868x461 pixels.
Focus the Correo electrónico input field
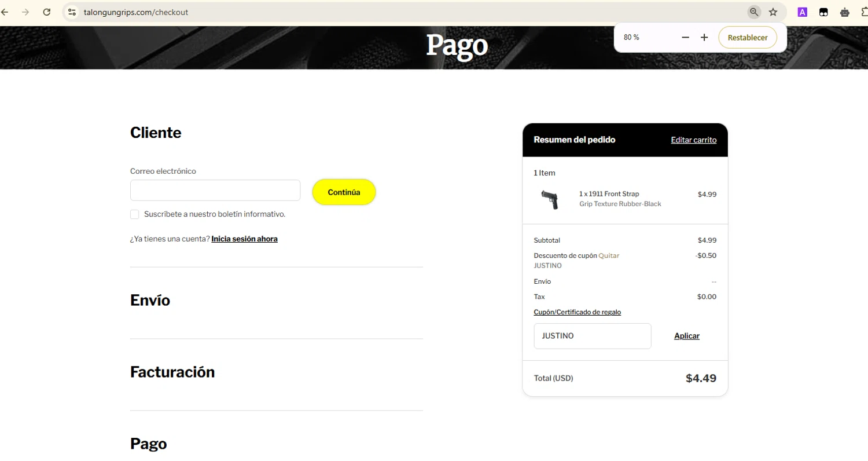pos(215,190)
